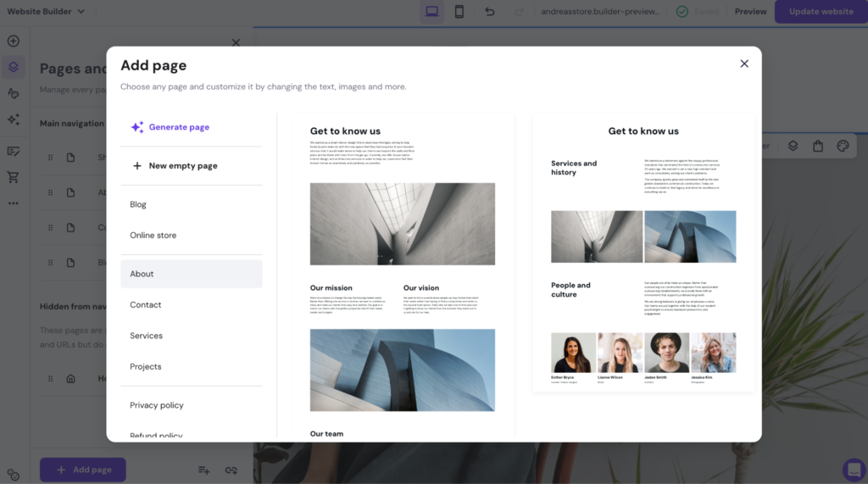Close the Add page dialog
Image resolution: width=868 pixels, height=484 pixels.
point(744,64)
